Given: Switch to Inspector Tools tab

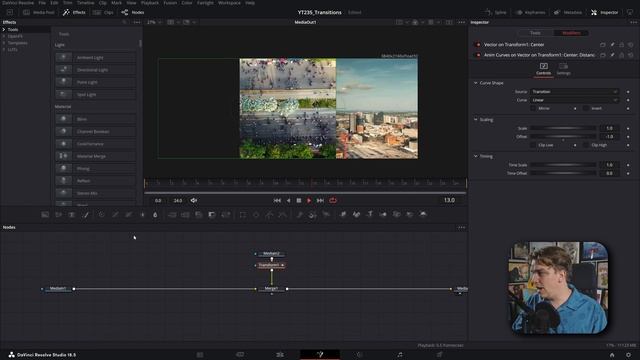Looking at the screenshot, I should coord(535,33).
